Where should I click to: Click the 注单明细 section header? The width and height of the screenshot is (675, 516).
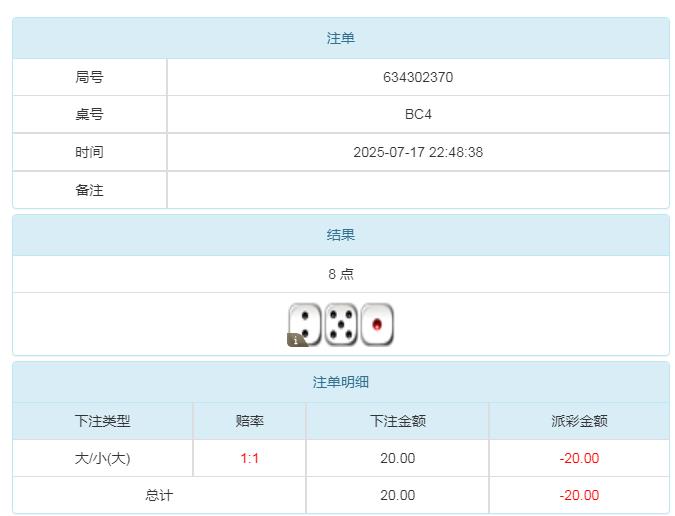click(341, 382)
